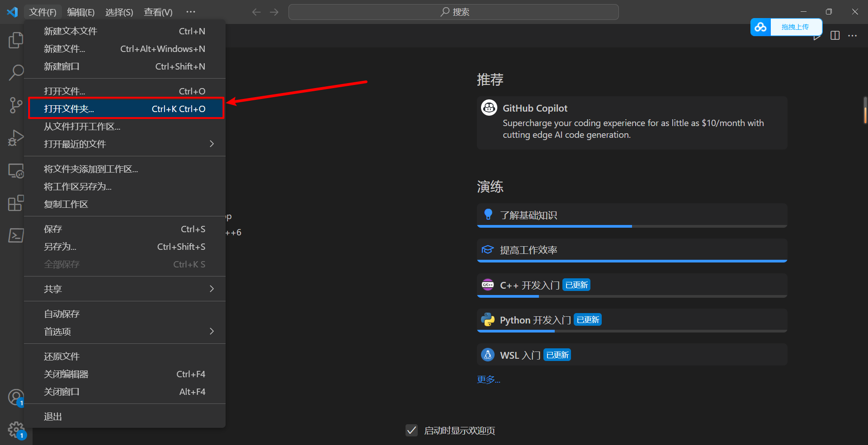Choose 新建文本文件 from the menu
The image size is (868, 445).
[x=125, y=31]
